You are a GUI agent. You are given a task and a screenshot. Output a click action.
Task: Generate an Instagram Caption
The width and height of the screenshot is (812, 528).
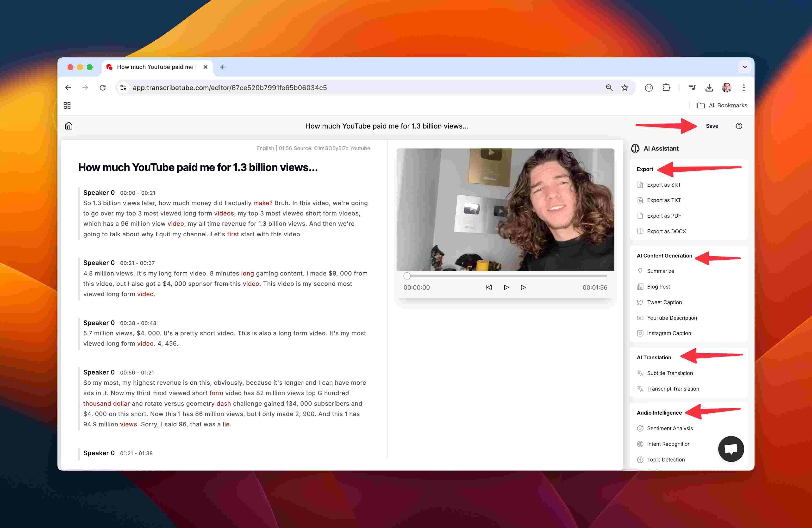[x=669, y=333]
